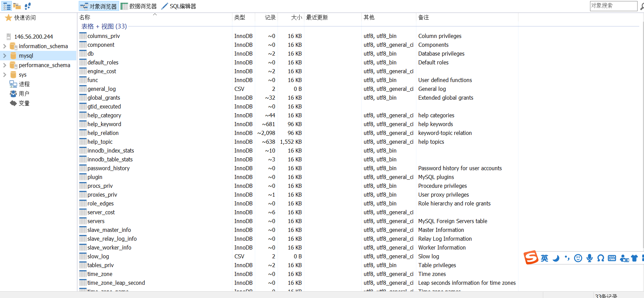Sort by 备注 column header
The width and height of the screenshot is (644, 298).
click(424, 17)
